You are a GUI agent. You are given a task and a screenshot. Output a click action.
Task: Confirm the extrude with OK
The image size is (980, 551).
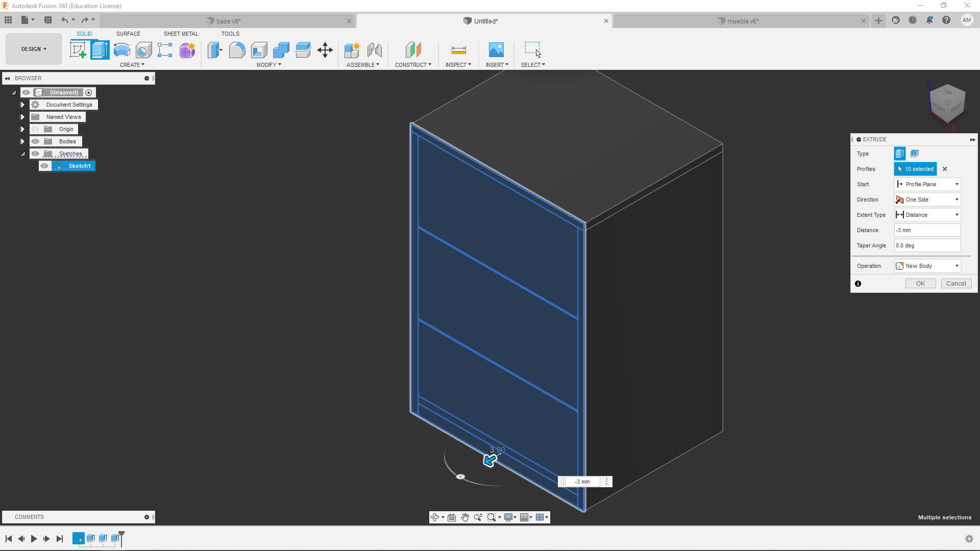pyautogui.click(x=920, y=284)
